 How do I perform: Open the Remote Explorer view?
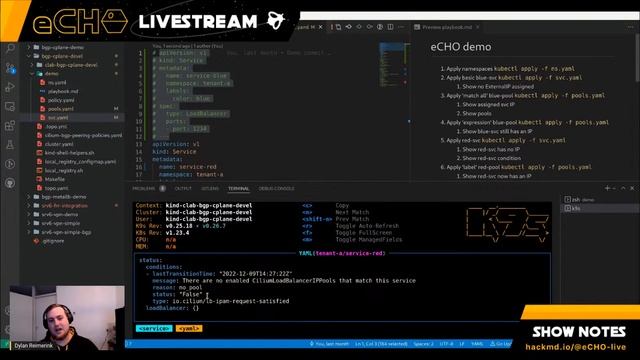(10, 107)
